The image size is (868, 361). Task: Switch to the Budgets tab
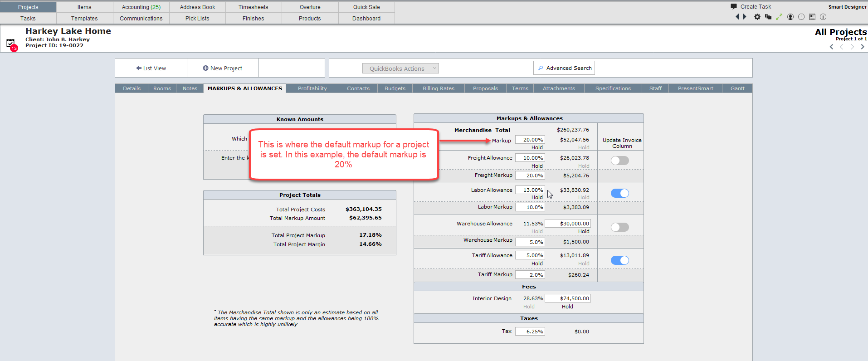pos(395,88)
